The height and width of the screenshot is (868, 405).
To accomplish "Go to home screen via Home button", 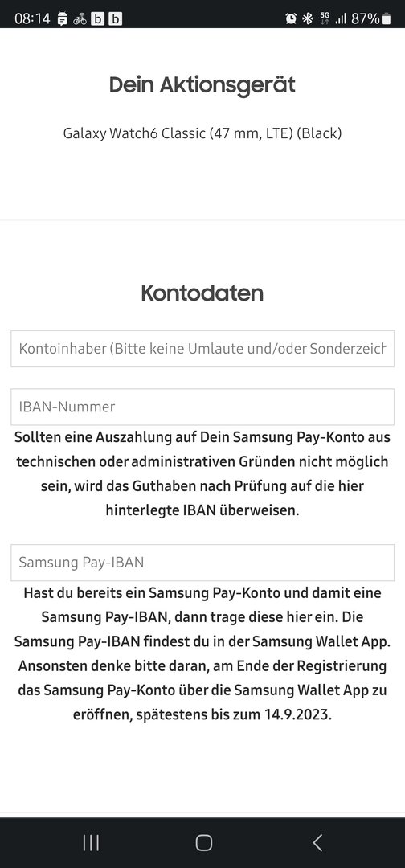I will (203, 842).
